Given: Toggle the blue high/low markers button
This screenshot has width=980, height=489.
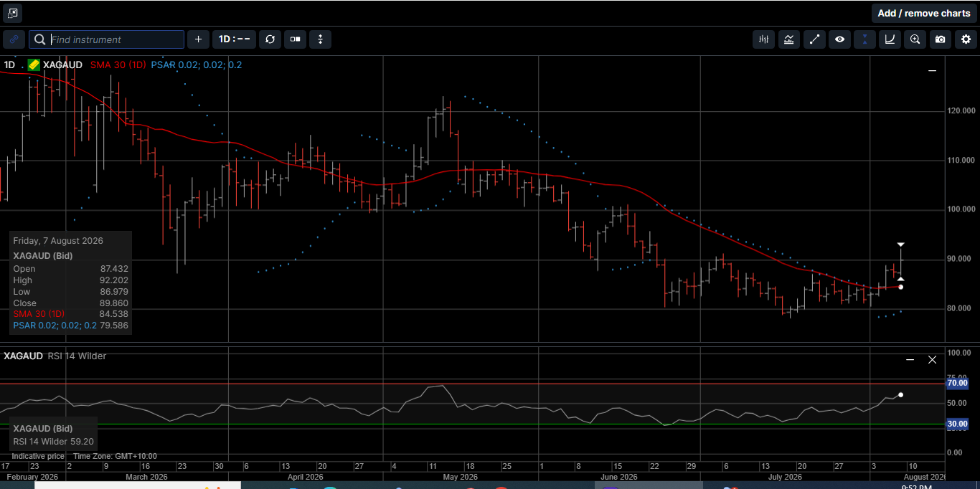Looking at the screenshot, I should coord(864,39).
